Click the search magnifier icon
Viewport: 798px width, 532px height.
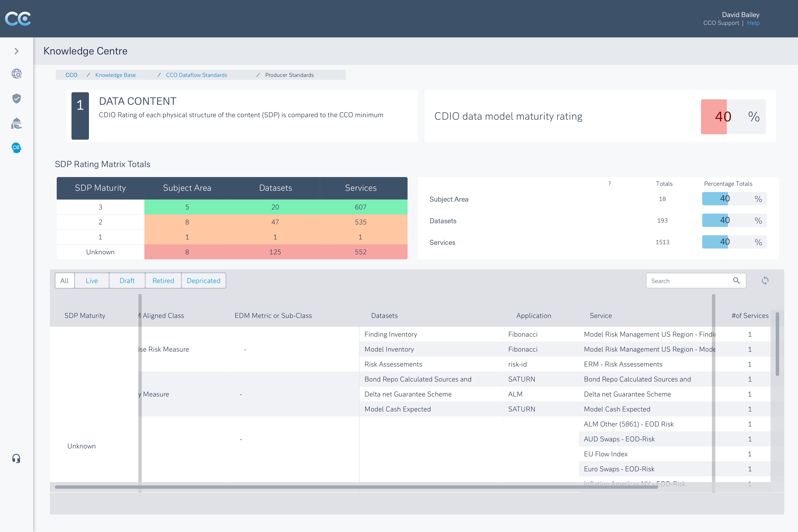[x=736, y=281]
